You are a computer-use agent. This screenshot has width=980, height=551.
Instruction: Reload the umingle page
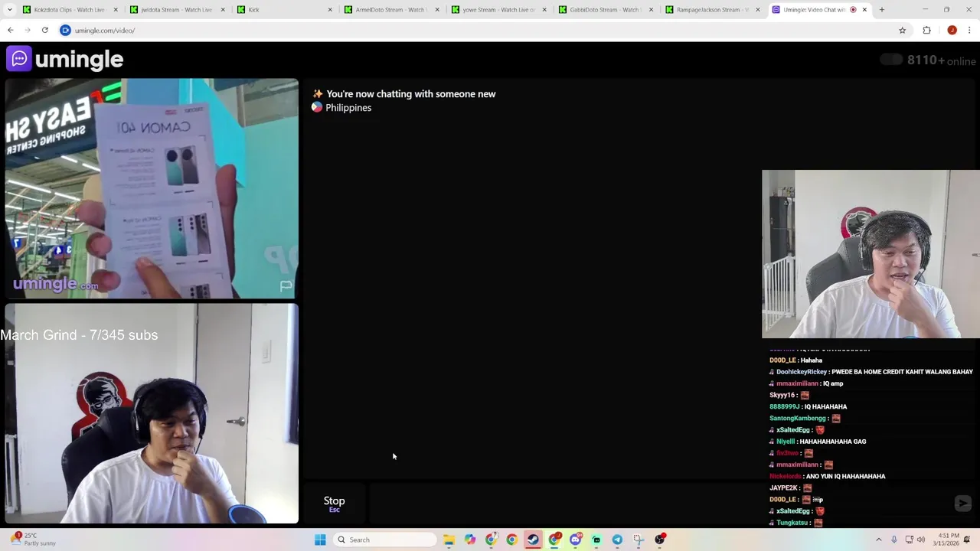coord(44,31)
